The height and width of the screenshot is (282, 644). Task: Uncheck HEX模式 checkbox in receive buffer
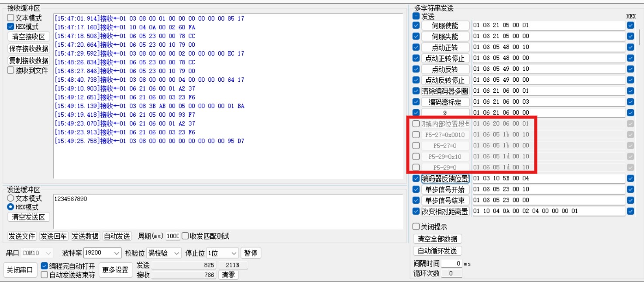(10, 27)
